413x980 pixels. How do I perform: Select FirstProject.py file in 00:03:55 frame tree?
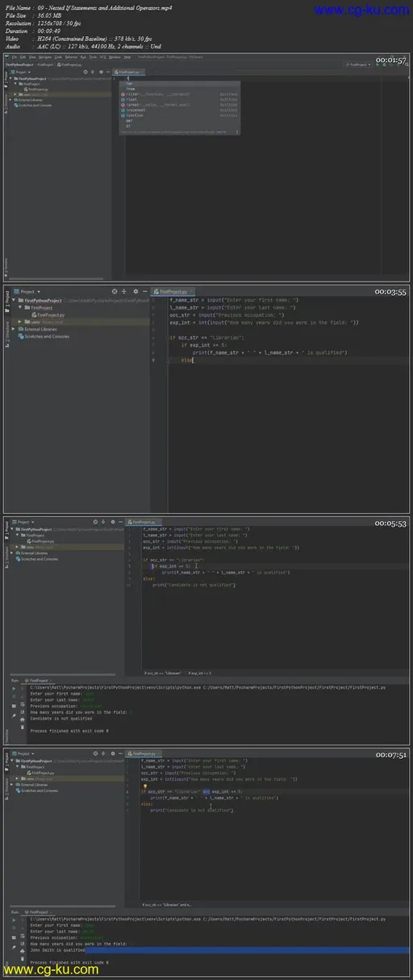coord(48,315)
